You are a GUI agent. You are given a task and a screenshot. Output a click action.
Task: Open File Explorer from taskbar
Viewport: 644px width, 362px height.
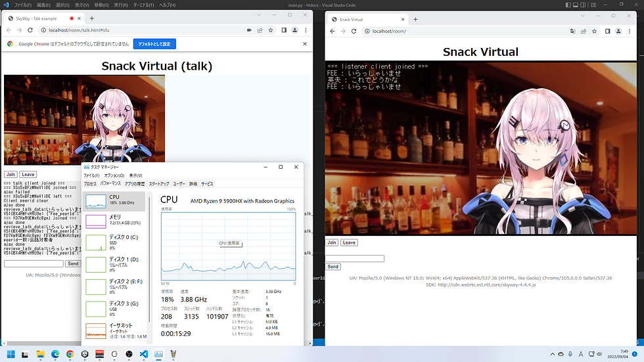click(40, 354)
